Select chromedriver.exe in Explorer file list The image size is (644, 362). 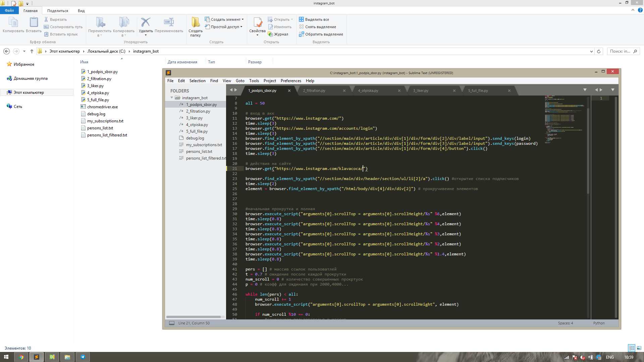tap(102, 107)
